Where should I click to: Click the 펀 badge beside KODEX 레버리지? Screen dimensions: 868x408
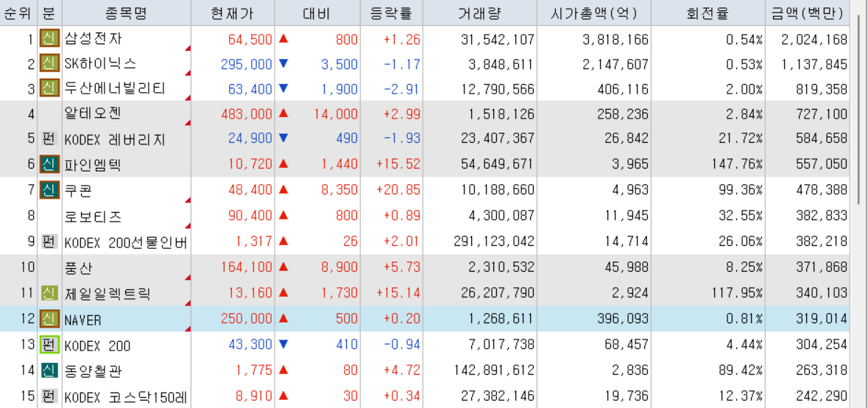pyautogui.click(x=49, y=138)
